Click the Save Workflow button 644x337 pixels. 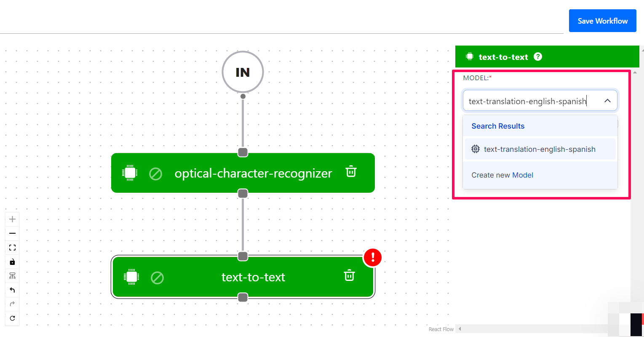[602, 21]
